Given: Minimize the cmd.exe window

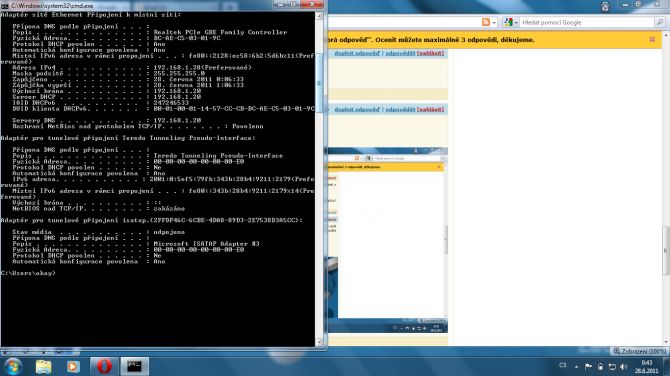Looking at the screenshot, I should coord(280,4).
